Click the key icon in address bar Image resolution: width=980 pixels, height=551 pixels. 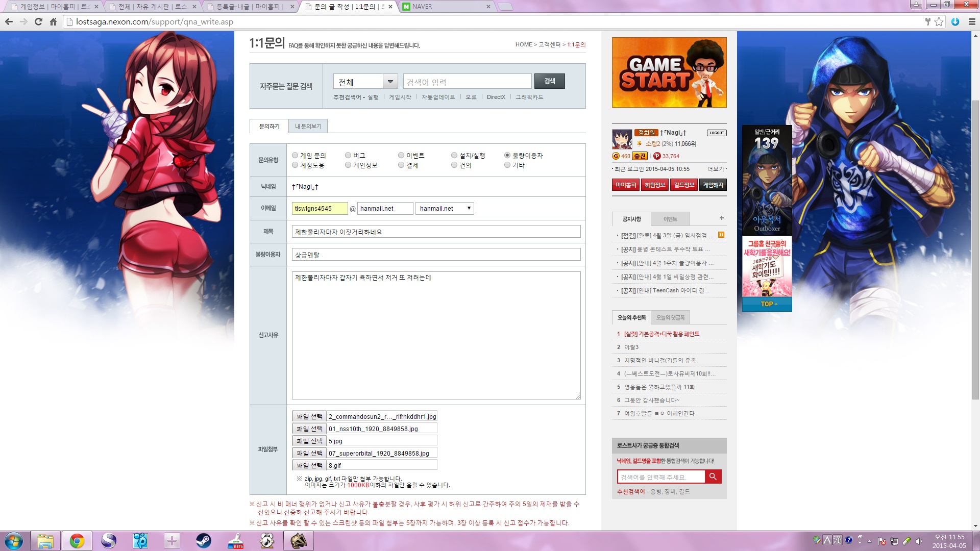(x=927, y=22)
